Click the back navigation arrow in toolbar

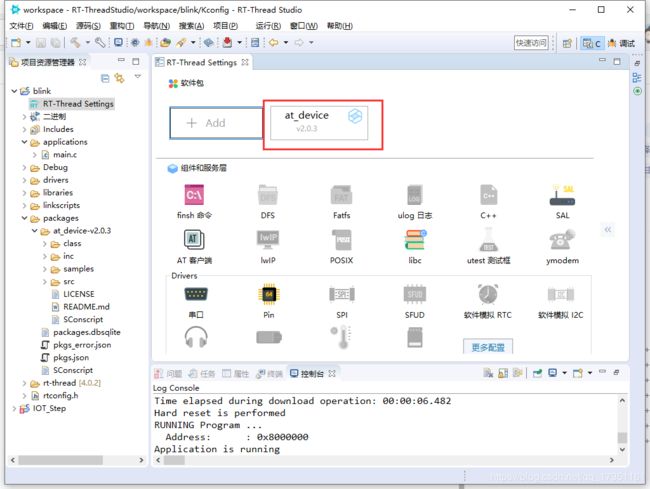(x=274, y=42)
